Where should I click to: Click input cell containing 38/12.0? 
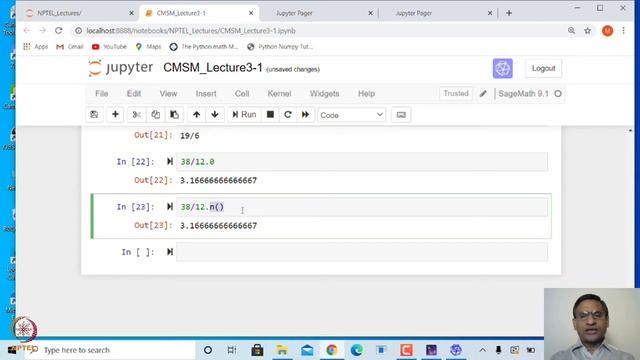coord(362,162)
